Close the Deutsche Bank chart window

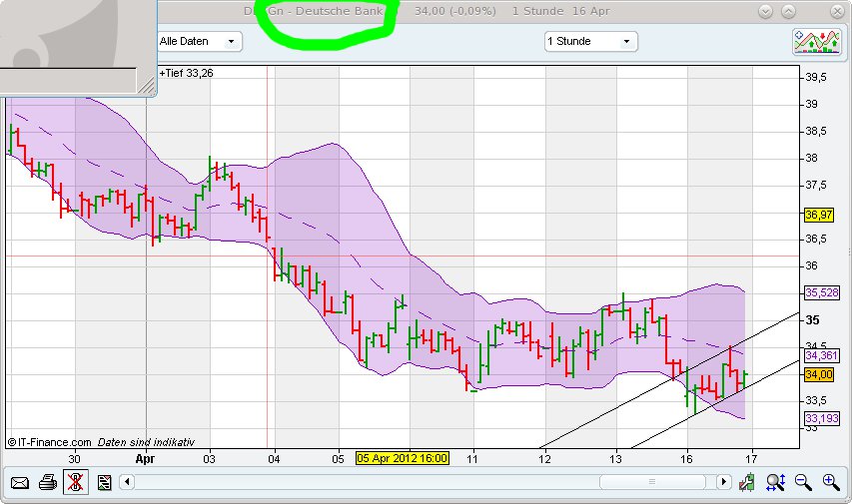click(837, 11)
